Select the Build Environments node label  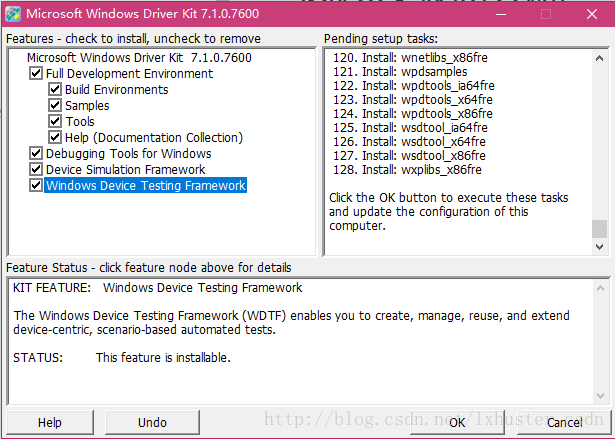(116, 90)
